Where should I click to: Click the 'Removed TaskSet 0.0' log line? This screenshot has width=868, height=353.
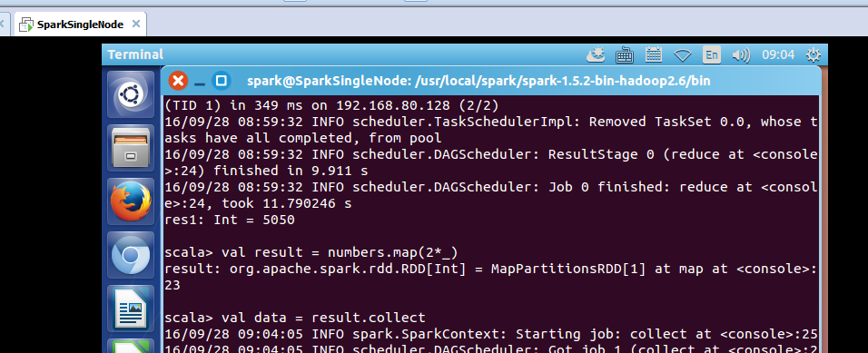click(x=490, y=130)
